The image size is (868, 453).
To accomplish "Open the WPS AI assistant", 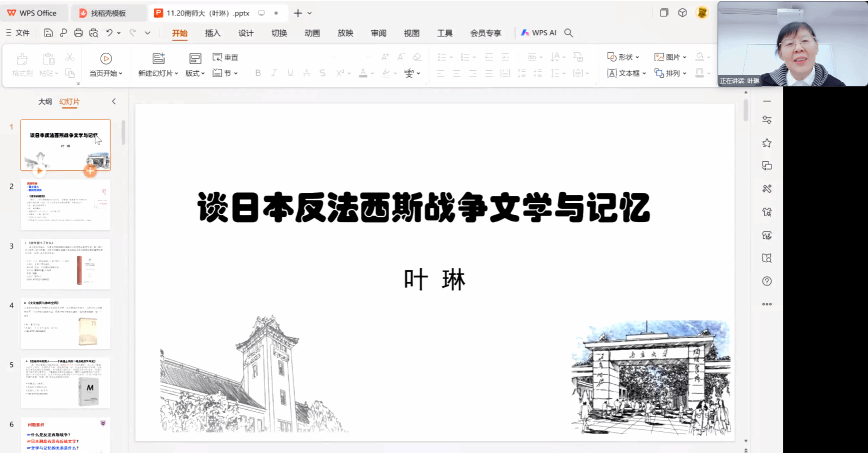I will point(538,33).
